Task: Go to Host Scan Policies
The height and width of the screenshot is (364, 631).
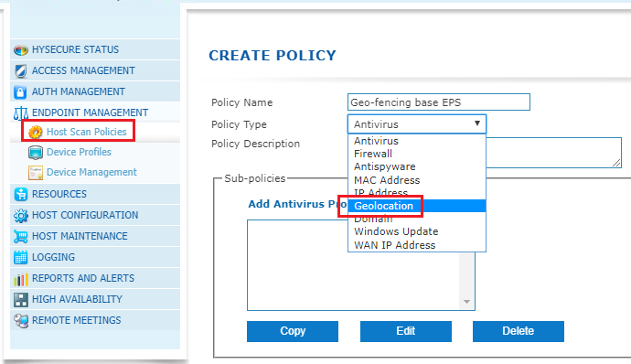Action: coord(87,132)
